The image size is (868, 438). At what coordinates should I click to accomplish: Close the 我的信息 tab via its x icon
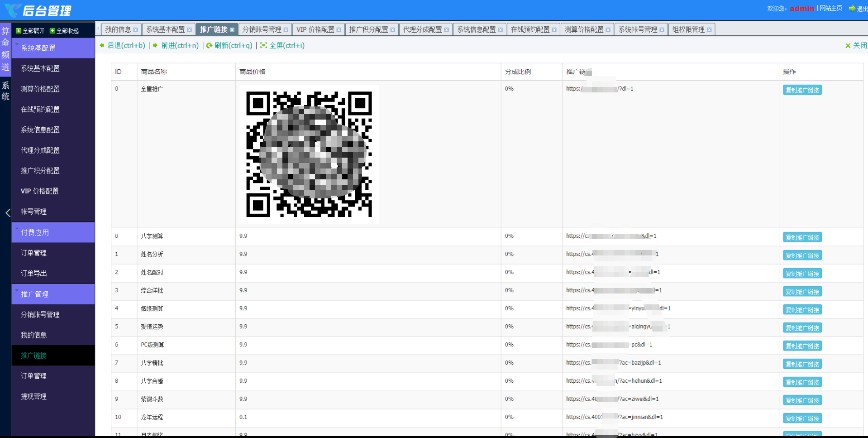135,30
